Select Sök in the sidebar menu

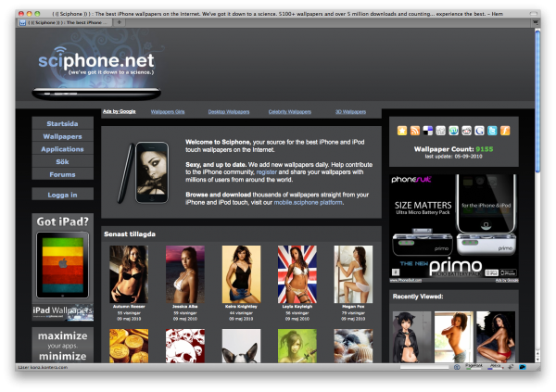click(62, 162)
